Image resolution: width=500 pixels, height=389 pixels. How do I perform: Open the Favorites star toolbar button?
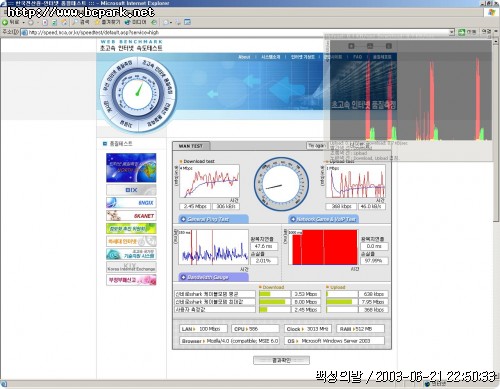click(x=107, y=22)
